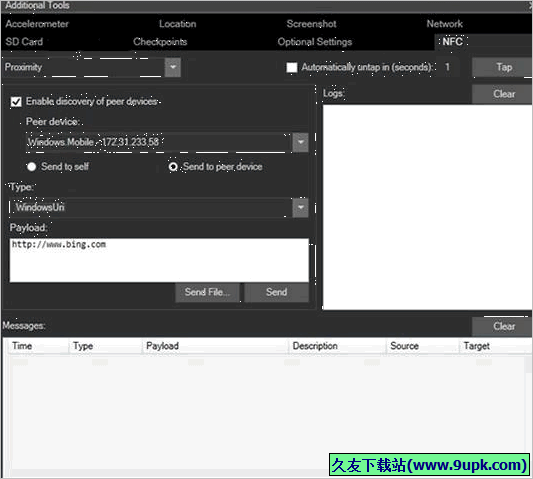Sort messages by the Time column header

pyautogui.click(x=38, y=346)
